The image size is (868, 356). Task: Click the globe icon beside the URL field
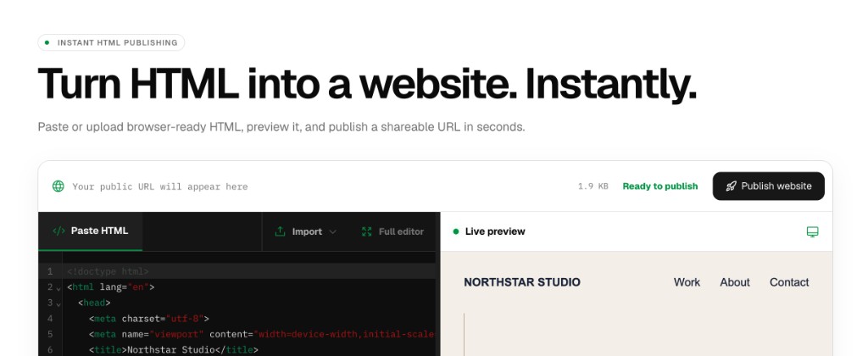coord(58,186)
